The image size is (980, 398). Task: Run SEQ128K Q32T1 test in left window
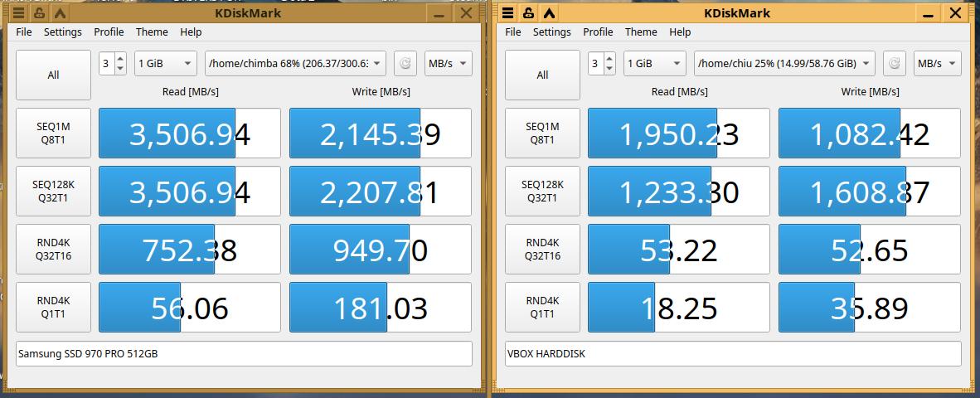coord(53,192)
